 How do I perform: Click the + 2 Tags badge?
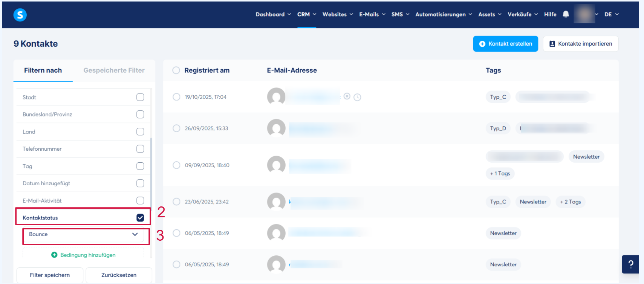571,202
